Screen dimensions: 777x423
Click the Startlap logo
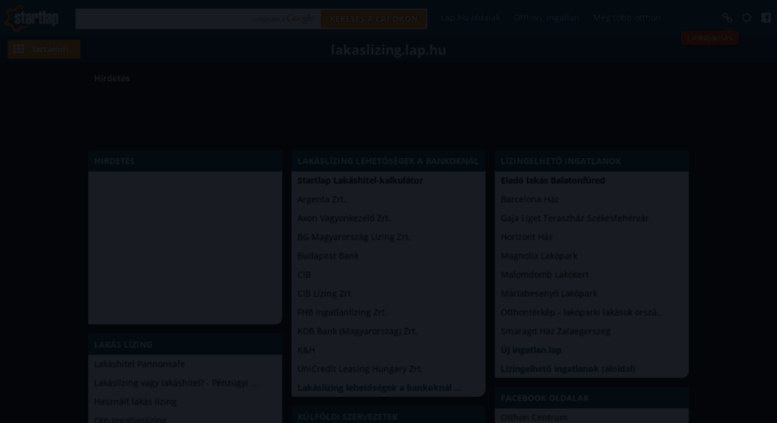pyautogui.click(x=31, y=18)
